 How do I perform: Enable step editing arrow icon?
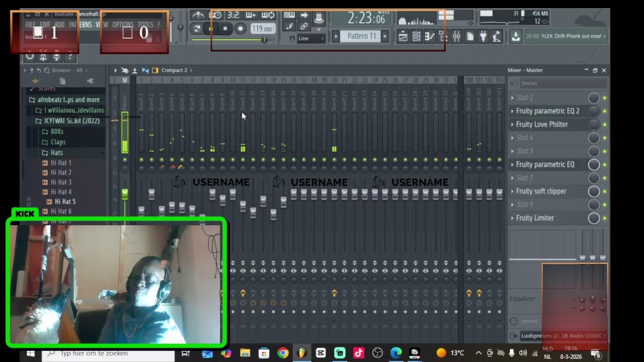pyautogui.click(x=304, y=15)
